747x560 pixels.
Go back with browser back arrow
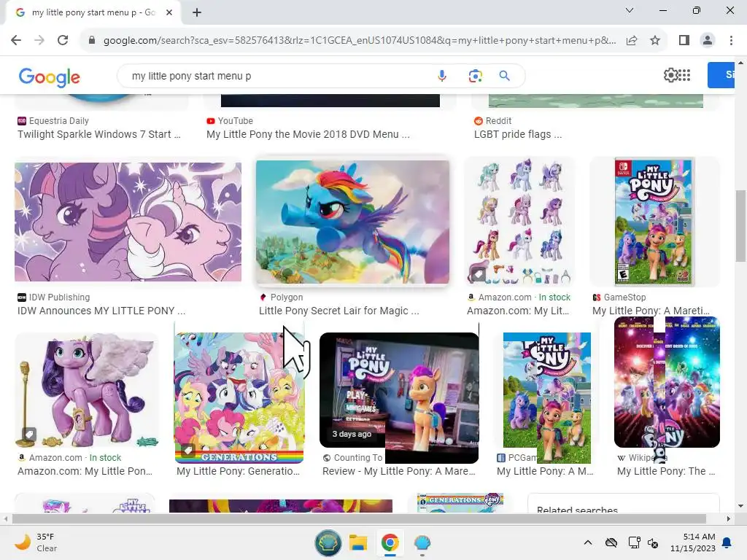16,41
